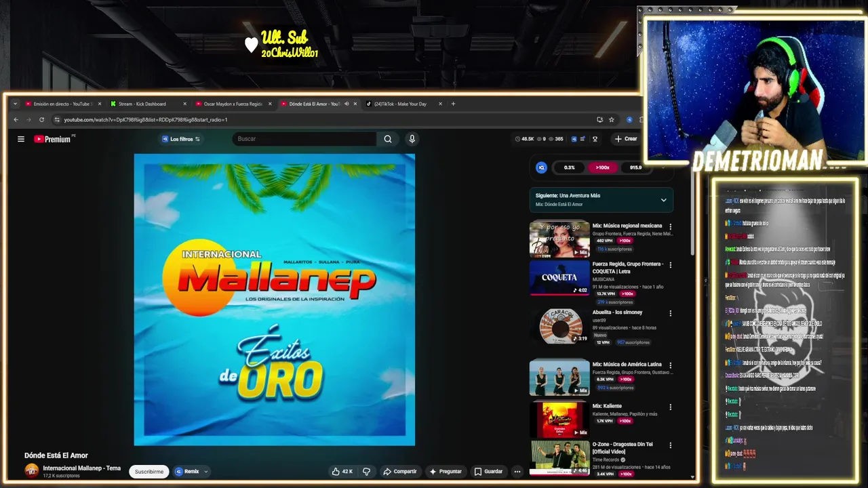Activate voice search microphone icon
The height and width of the screenshot is (488, 868).
click(412, 139)
